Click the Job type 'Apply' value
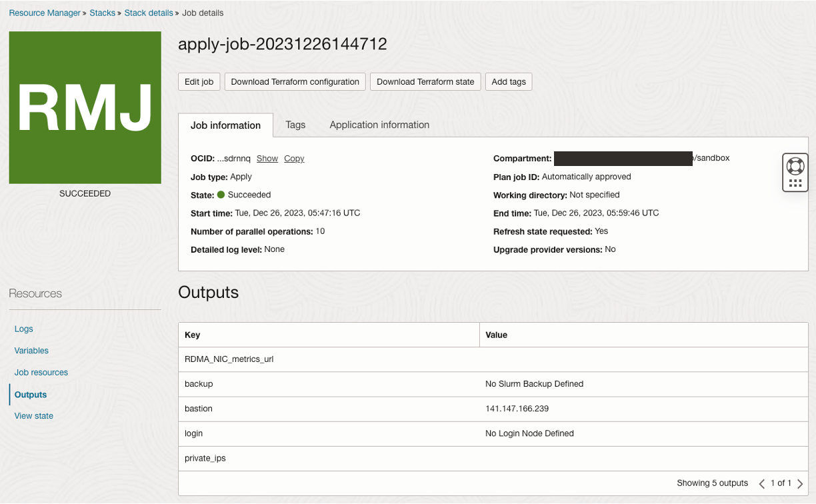The height and width of the screenshot is (504, 816). click(x=241, y=177)
